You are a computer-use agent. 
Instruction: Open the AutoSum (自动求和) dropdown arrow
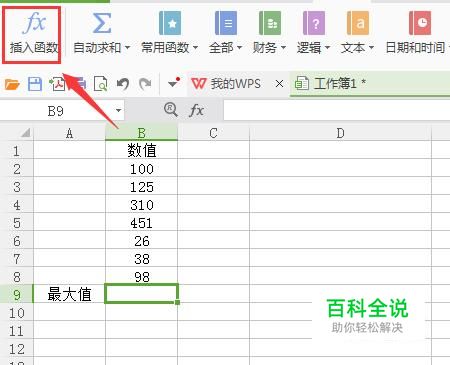[127, 48]
